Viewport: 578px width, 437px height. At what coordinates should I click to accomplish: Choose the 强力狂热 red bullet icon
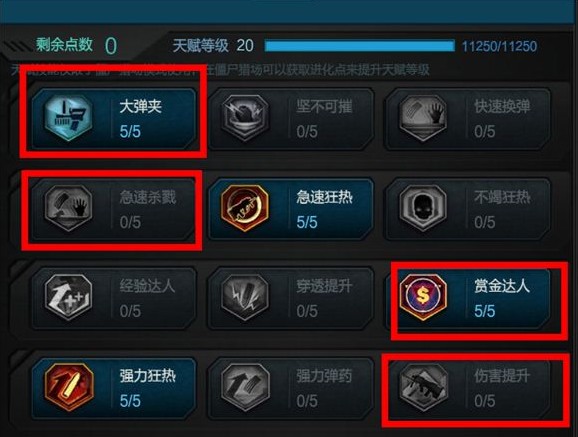coord(69,386)
